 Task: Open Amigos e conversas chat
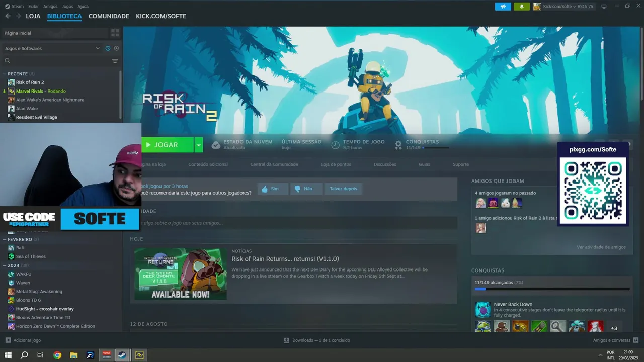click(x=616, y=340)
